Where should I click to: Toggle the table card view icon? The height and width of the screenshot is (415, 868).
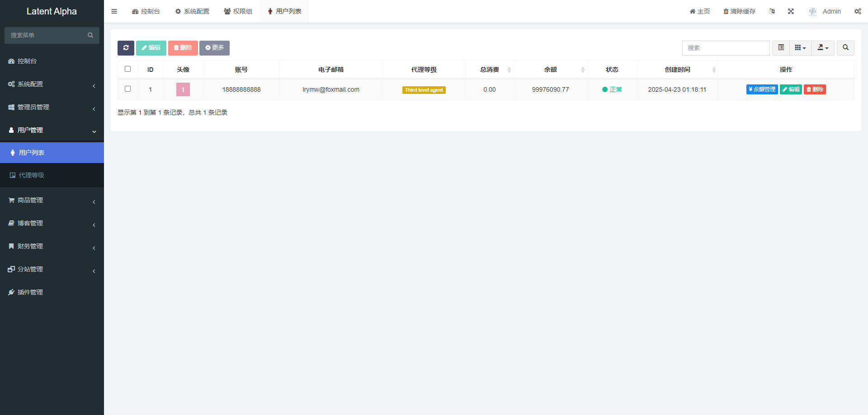click(781, 48)
